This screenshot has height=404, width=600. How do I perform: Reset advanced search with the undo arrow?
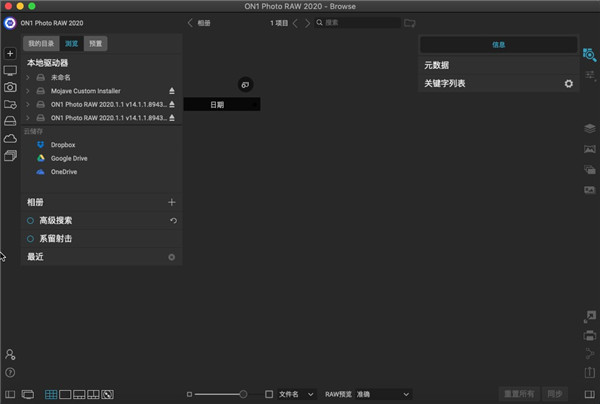(x=173, y=220)
